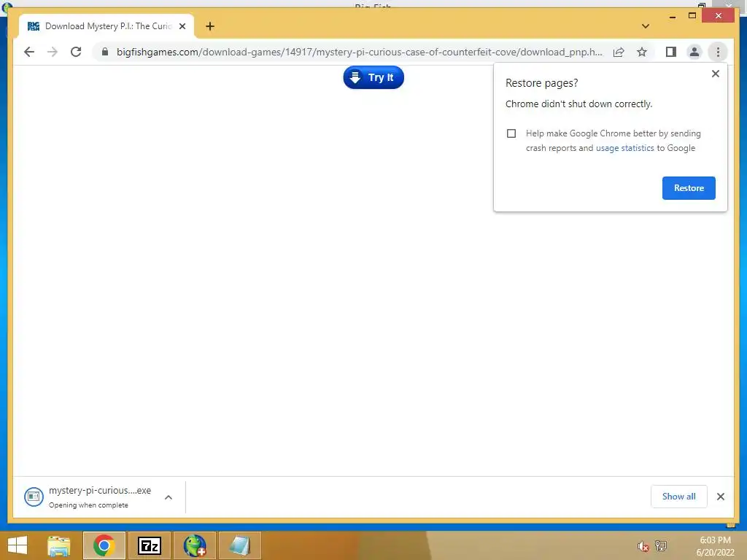This screenshot has width=747, height=560.
Task: Click the Restore button
Action: click(x=689, y=188)
